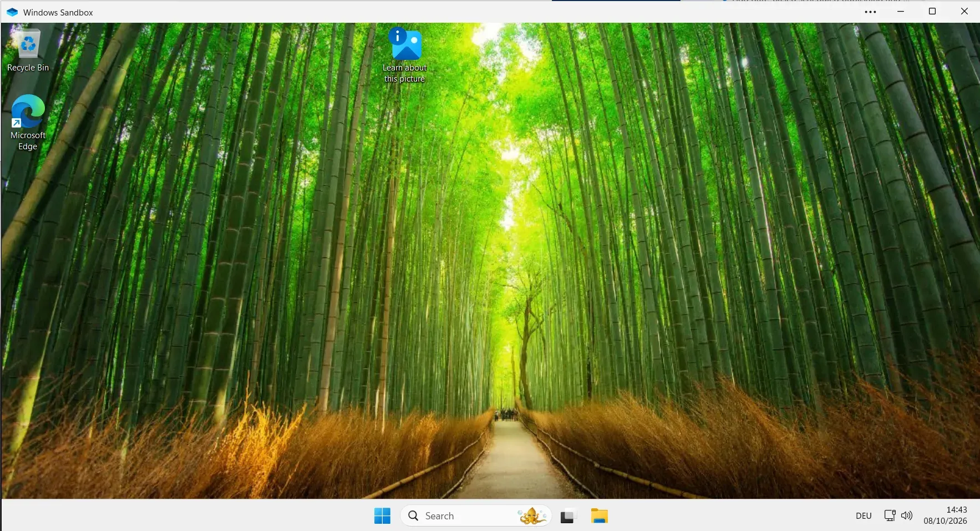Screen dimensions: 980x531
Task: Click the search highlight illustration in the search box
Action: [532, 516]
